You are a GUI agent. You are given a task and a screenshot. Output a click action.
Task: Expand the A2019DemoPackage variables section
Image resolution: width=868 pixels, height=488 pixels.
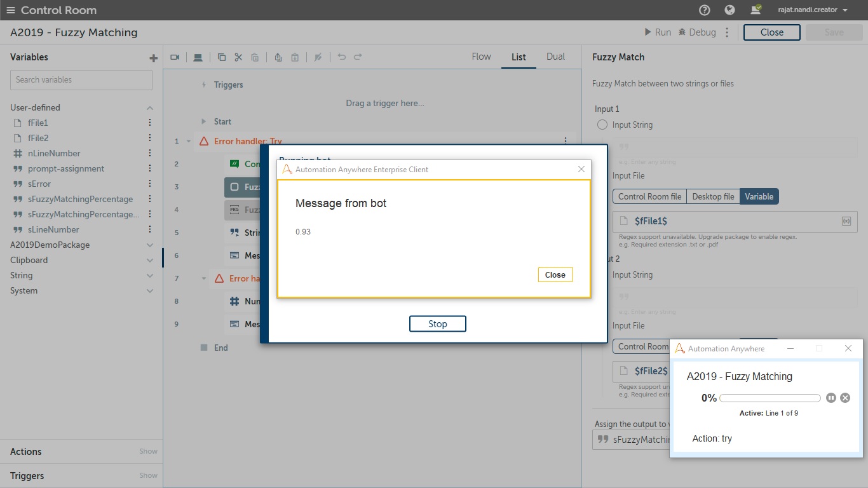(150, 245)
